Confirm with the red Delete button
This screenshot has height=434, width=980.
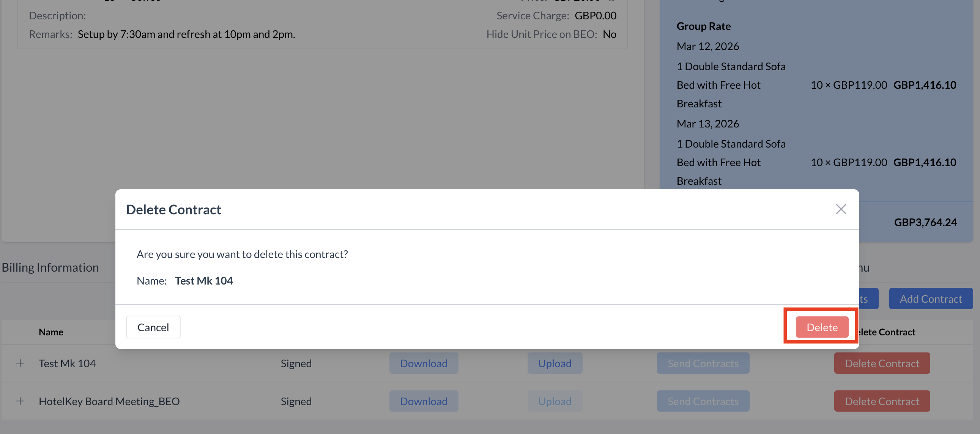822,327
